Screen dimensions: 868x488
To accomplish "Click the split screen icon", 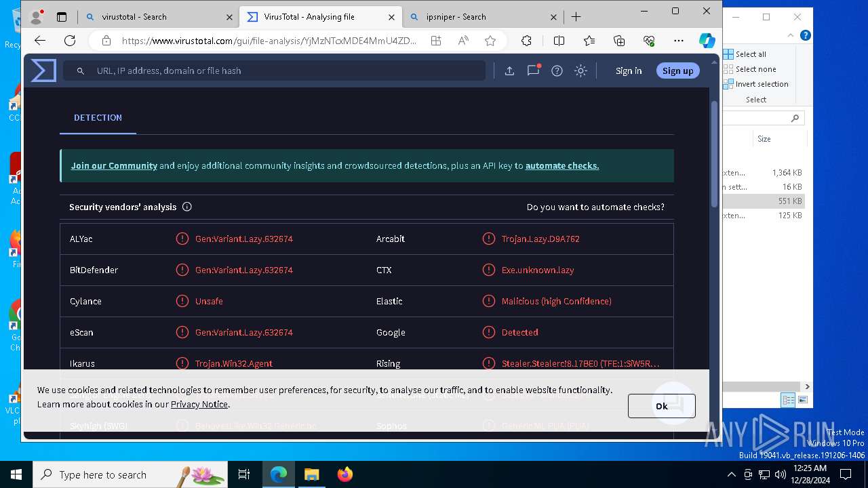I will point(559,41).
